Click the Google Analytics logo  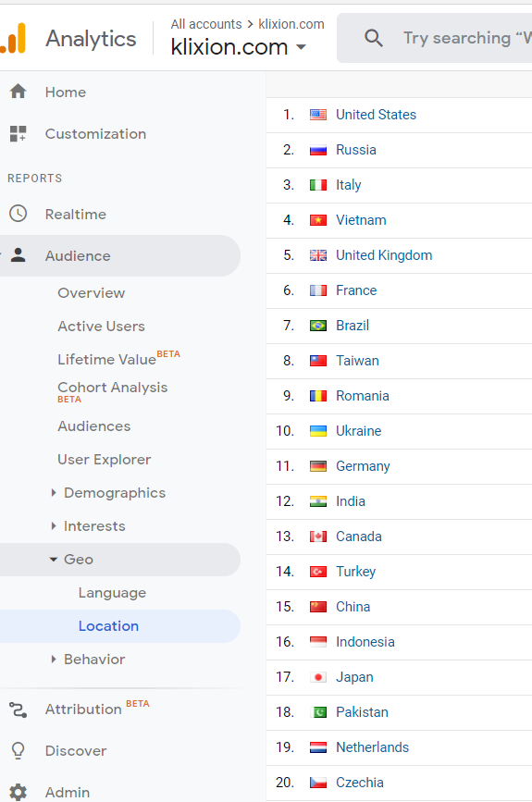point(13,38)
